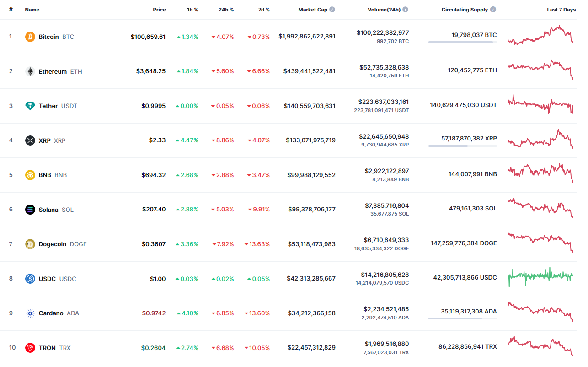
Task: Click the Cardano coin logo
Action: pyautogui.click(x=30, y=313)
